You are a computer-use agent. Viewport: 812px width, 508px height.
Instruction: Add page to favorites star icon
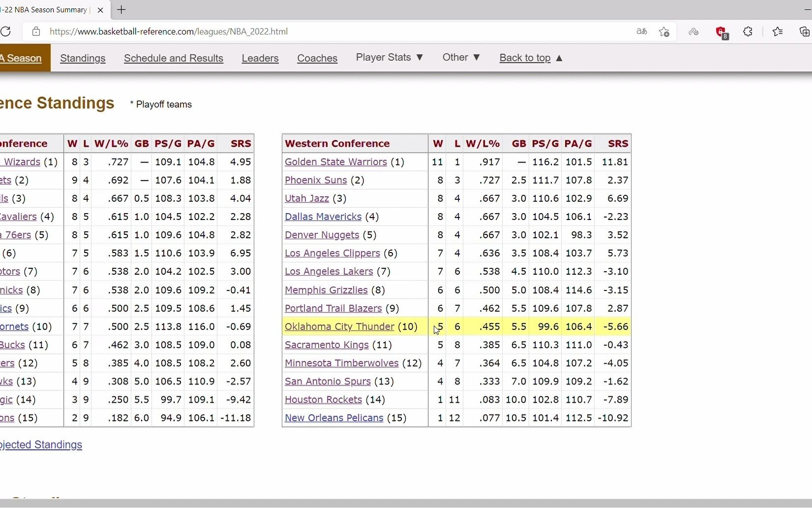coord(664,32)
